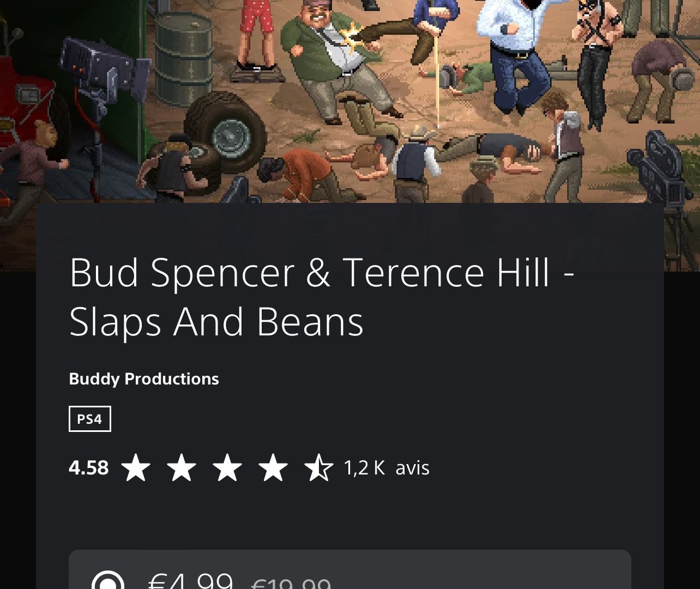Click the 4.58 average rating score
This screenshot has height=589, width=700.
89,468
